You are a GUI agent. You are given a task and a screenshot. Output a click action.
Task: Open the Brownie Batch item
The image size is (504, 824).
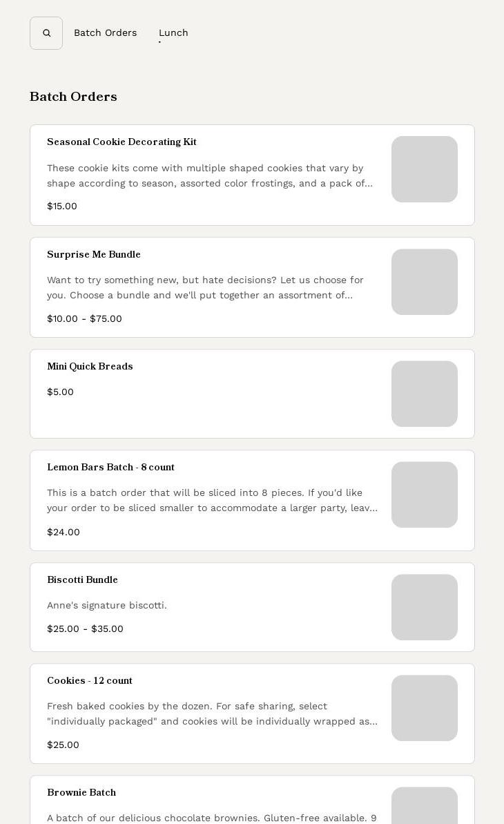coord(81,793)
